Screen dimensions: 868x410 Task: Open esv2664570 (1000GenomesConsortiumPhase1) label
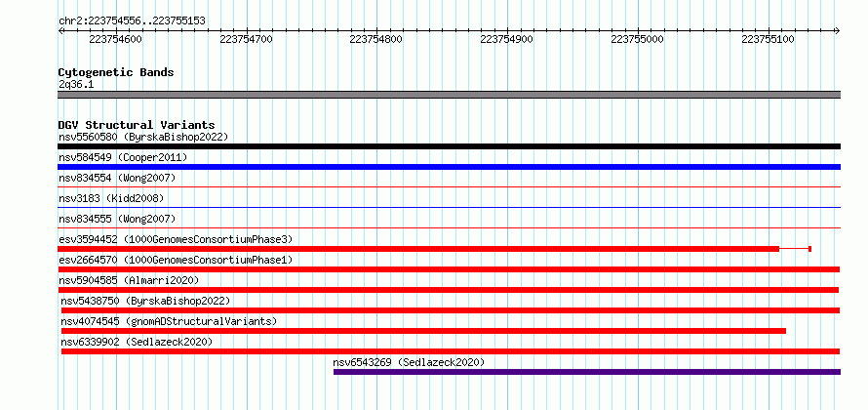[x=176, y=260]
